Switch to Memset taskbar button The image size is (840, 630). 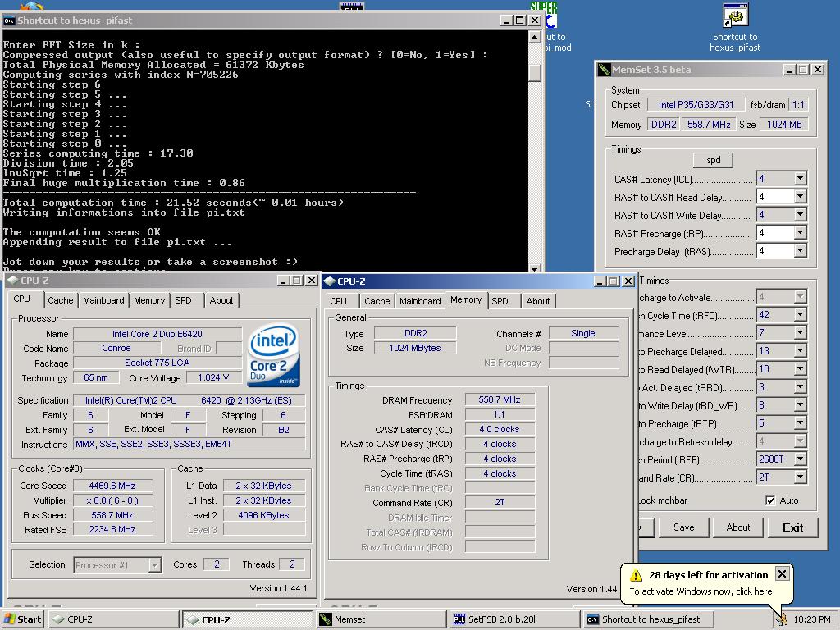381,619
